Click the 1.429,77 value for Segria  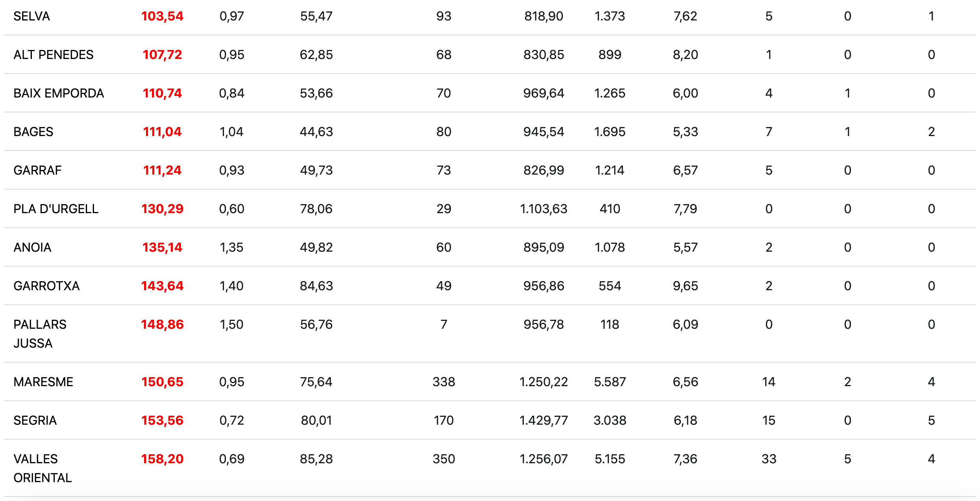coord(544,420)
